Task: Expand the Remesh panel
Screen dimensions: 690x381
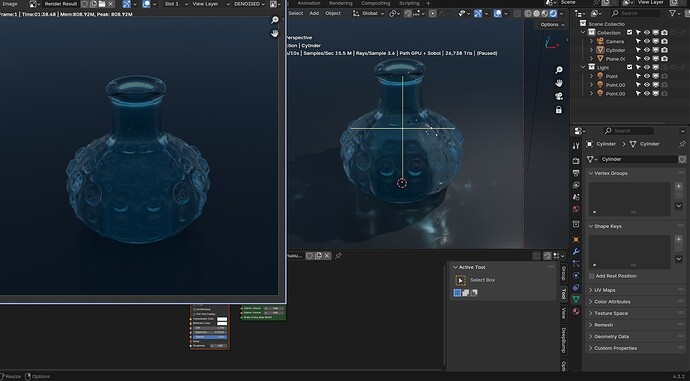Action: click(x=591, y=325)
